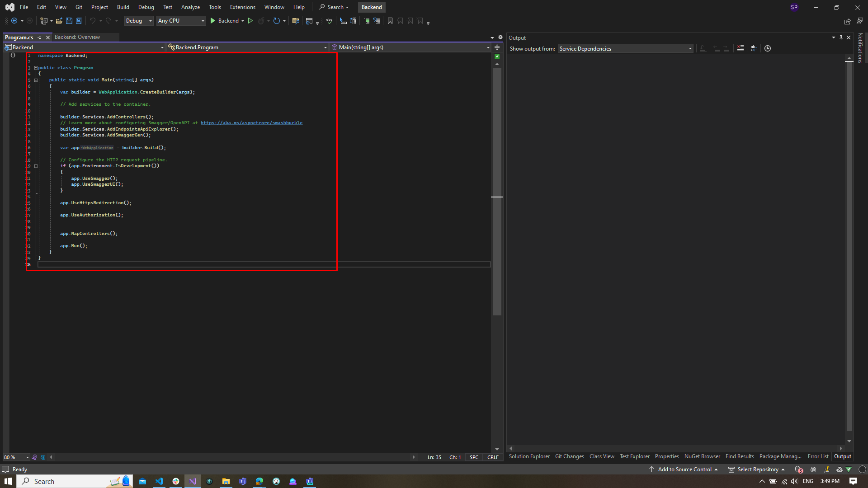Click the Find in Files folder icon
The height and width of the screenshot is (488, 868).
[296, 21]
